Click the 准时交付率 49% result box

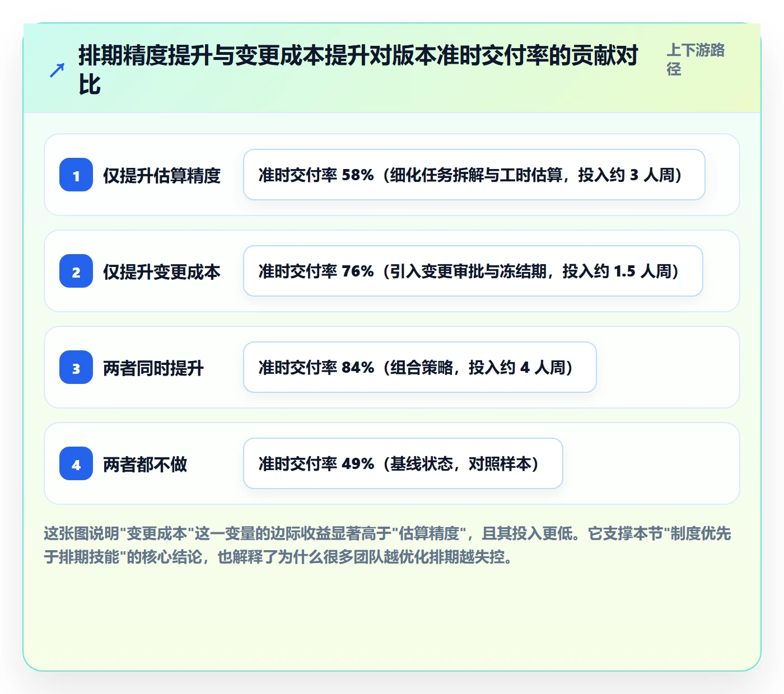pyautogui.click(x=403, y=463)
